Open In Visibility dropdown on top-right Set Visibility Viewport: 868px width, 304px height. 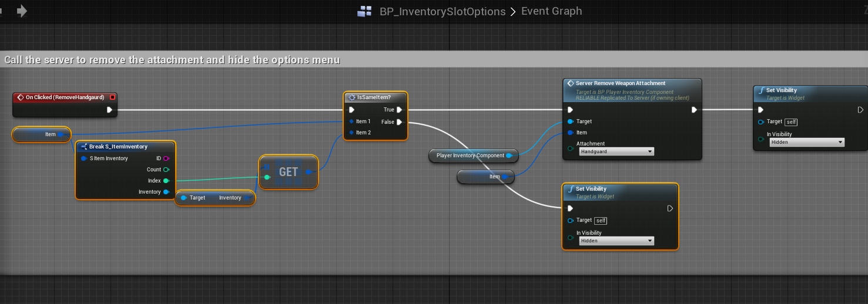pyautogui.click(x=806, y=142)
